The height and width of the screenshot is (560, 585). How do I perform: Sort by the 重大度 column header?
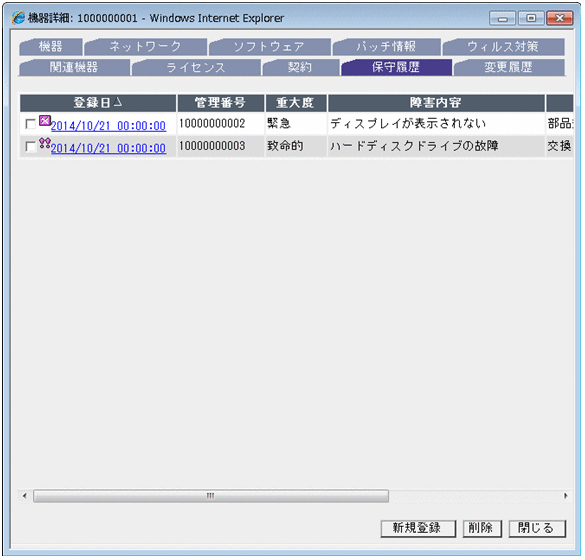coord(295,103)
